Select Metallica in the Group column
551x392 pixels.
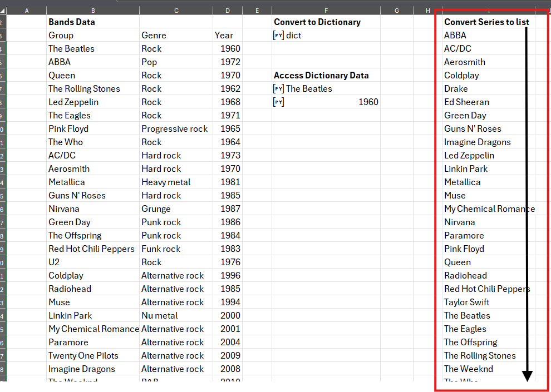point(93,182)
